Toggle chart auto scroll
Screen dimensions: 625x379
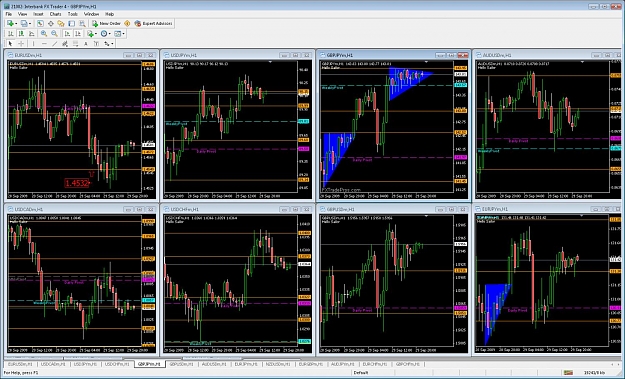(67, 33)
